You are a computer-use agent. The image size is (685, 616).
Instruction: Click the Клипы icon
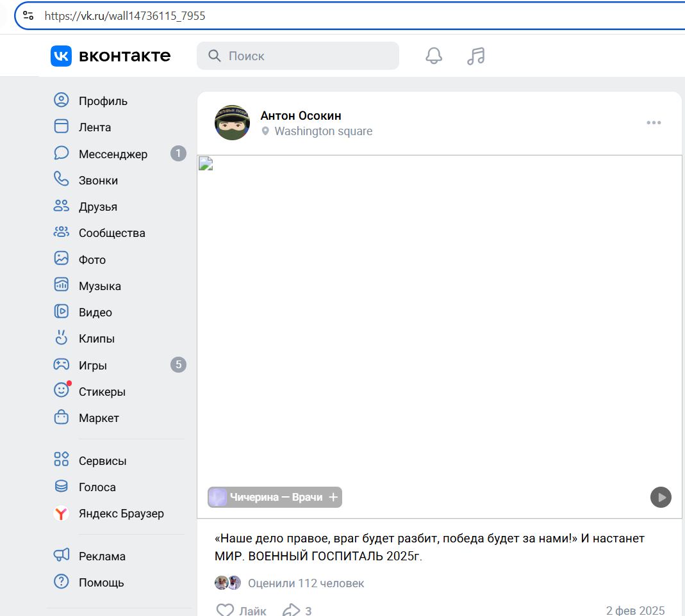[x=61, y=338]
